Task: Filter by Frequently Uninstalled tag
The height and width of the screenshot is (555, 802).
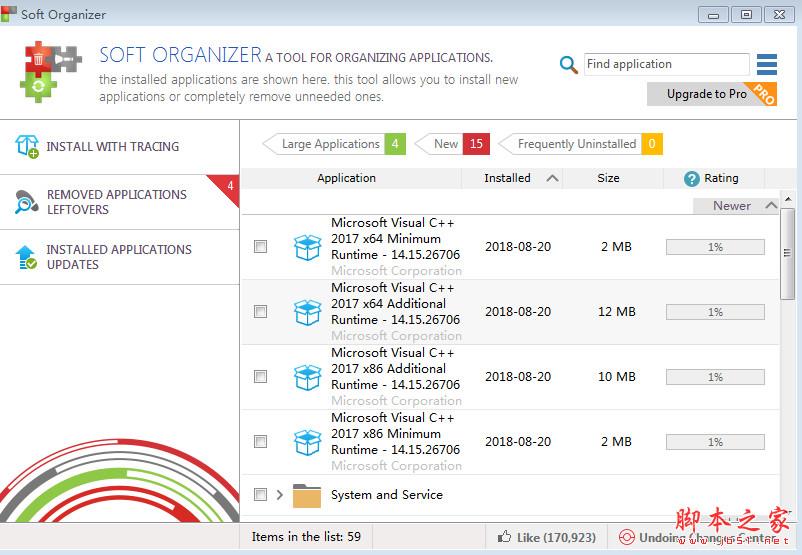Action: 580,144
